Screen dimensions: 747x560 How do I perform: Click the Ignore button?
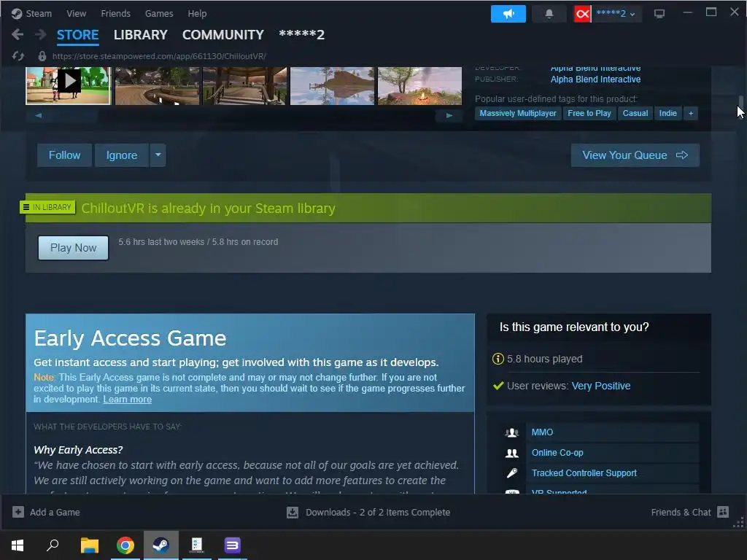point(122,155)
